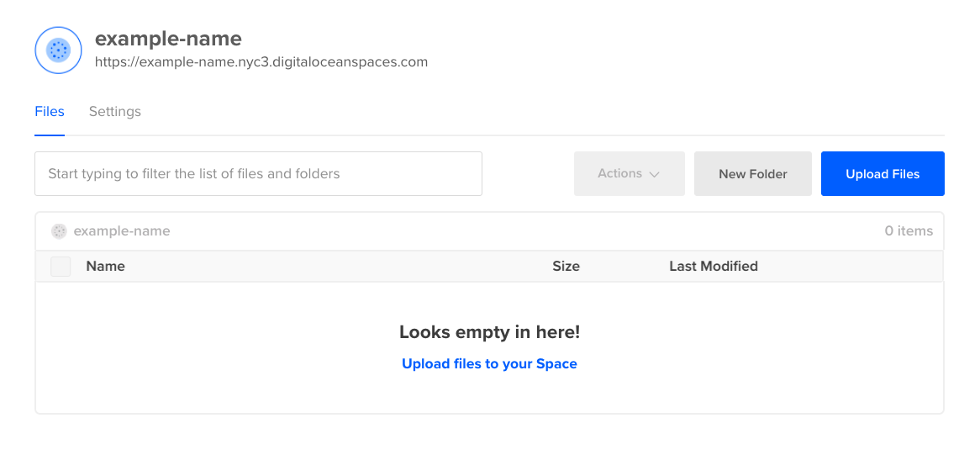Follow the 'Upload files to your Space' link
This screenshot has height=455, width=980.
coord(489,364)
